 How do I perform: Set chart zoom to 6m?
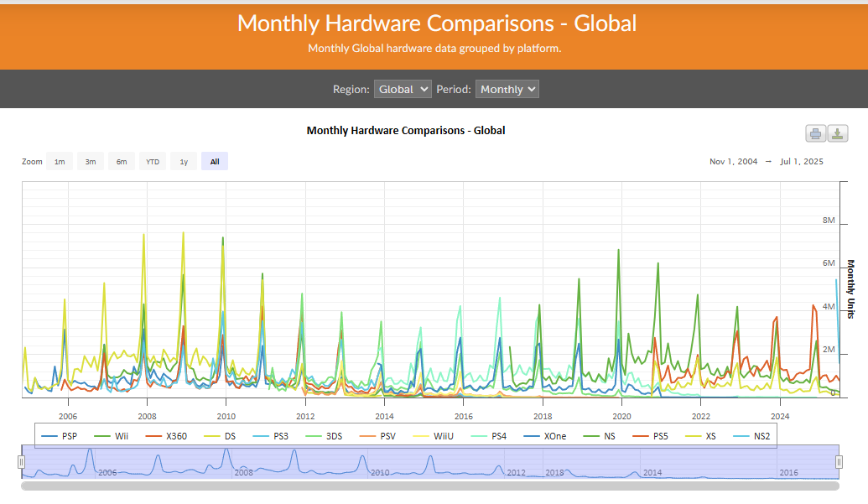[x=122, y=162]
